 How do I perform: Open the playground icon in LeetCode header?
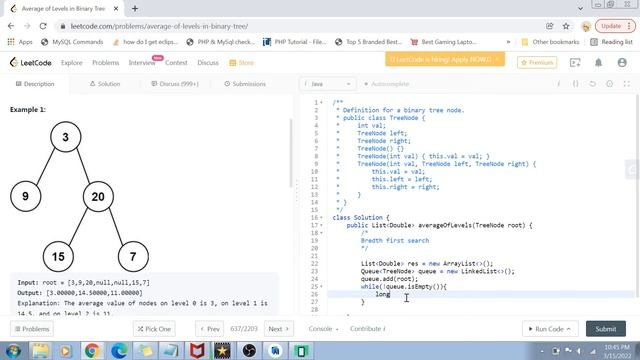(x=575, y=62)
